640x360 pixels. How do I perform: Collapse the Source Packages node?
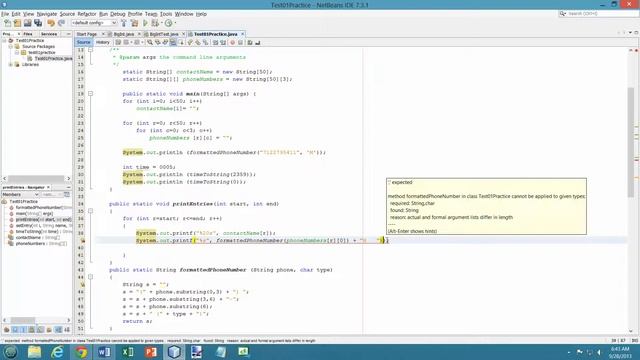(11, 47)
